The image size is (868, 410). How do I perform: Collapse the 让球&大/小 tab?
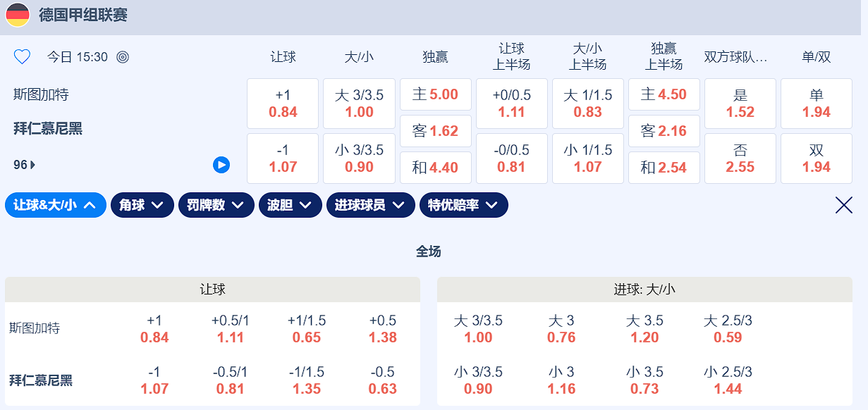tap(55, 205)
